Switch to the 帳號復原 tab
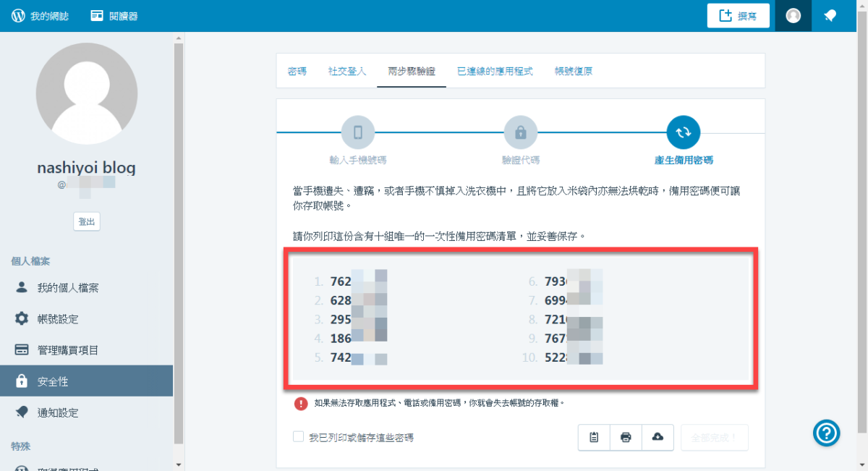The image size is (868, 471). 574,71
